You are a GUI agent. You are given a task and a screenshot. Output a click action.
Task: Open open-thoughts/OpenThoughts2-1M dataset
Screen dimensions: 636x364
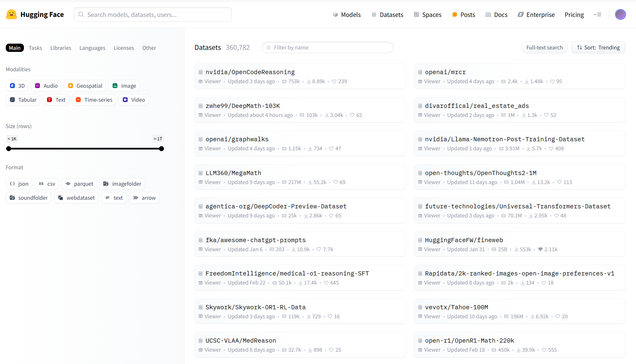click(x=519, y=177)
